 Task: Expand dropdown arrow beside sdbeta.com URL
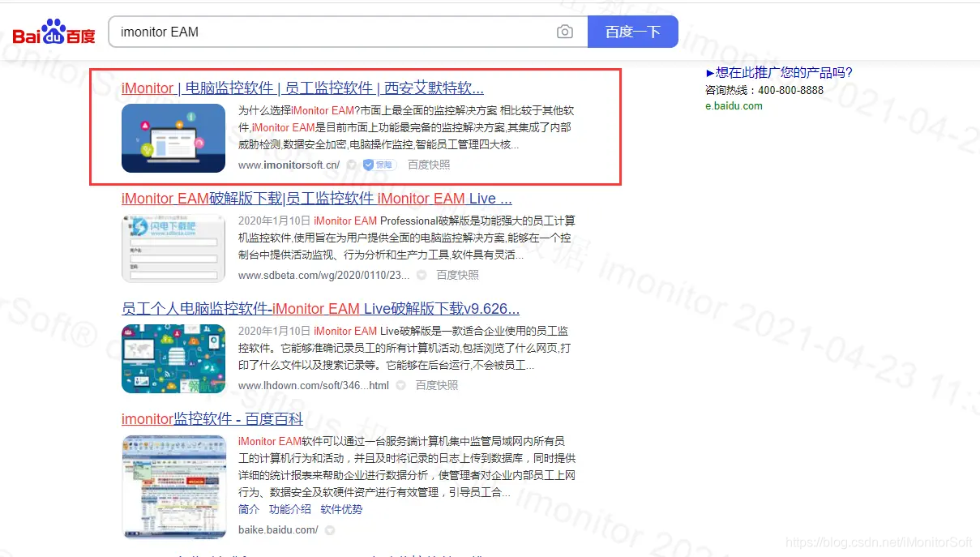coord(422,275)
